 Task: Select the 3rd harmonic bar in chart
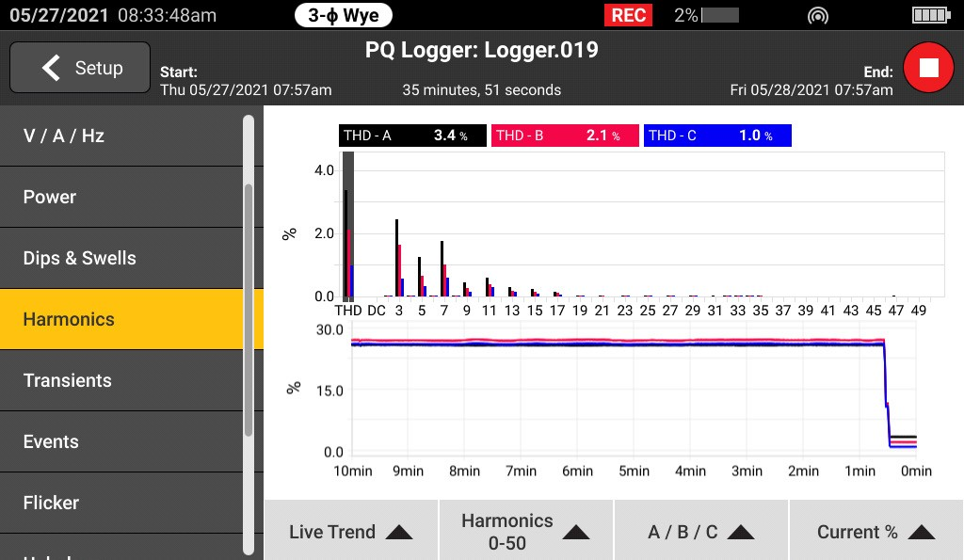point(397,259)
